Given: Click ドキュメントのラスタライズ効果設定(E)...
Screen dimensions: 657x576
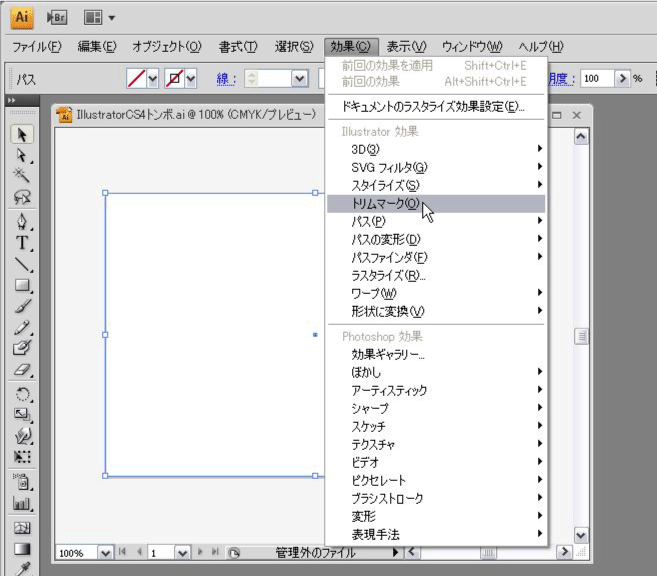Looking at the screenshot, I should (x=433, y=106).
